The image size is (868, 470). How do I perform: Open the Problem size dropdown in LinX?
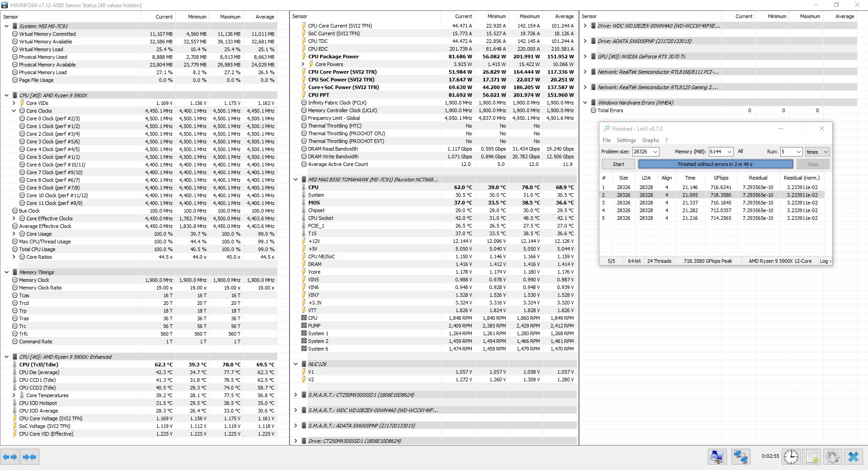click(655, 152)
